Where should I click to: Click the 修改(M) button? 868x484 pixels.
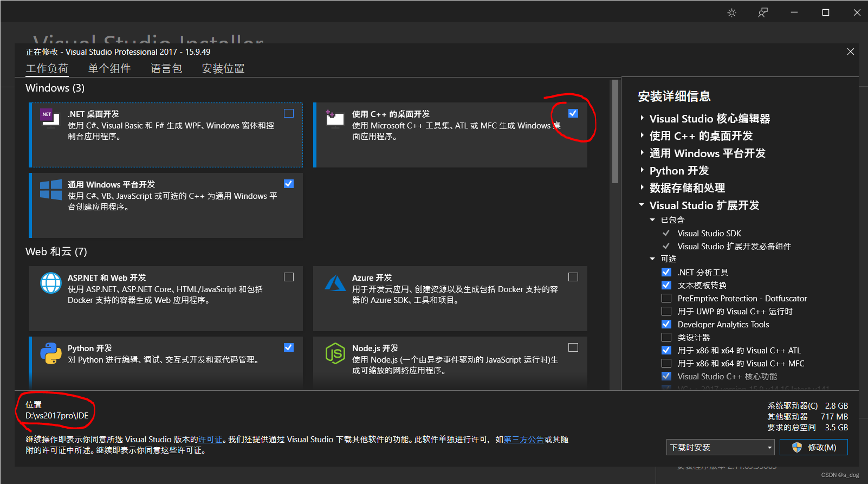click(813, 447)
